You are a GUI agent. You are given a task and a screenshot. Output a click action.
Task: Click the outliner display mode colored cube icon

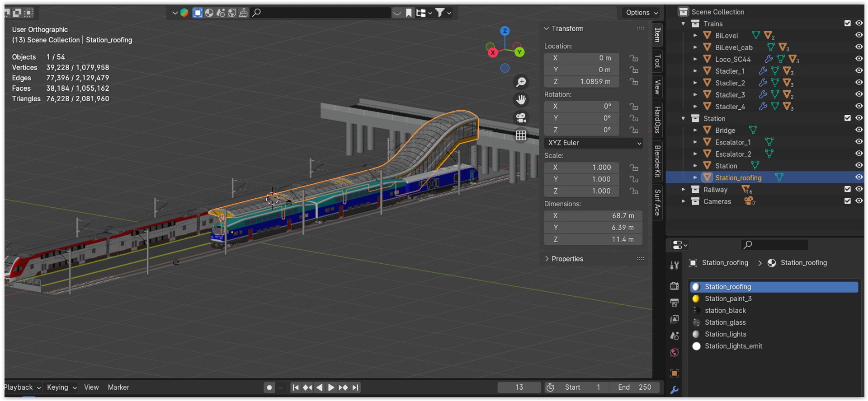click(184, 13)
